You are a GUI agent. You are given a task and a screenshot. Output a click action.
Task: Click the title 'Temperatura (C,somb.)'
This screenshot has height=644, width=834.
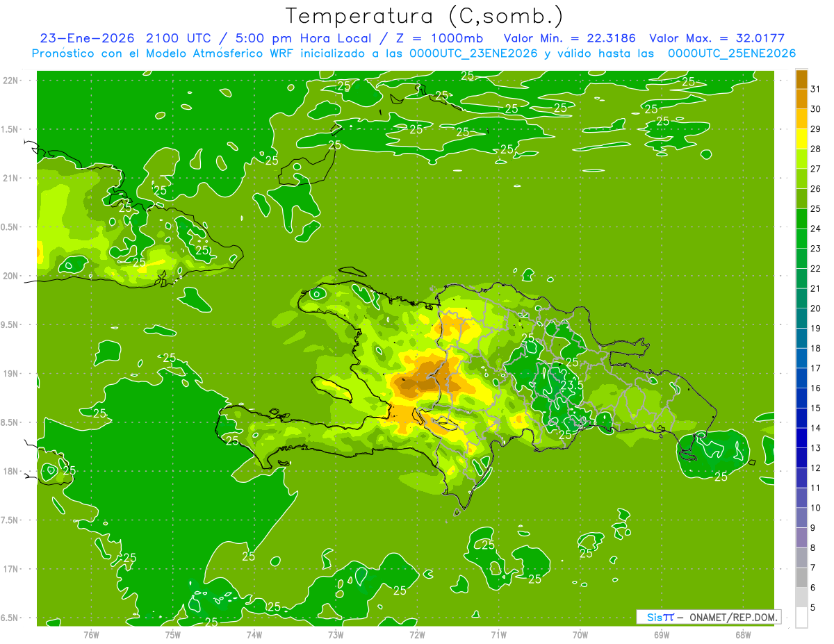(x=425, y=16)
